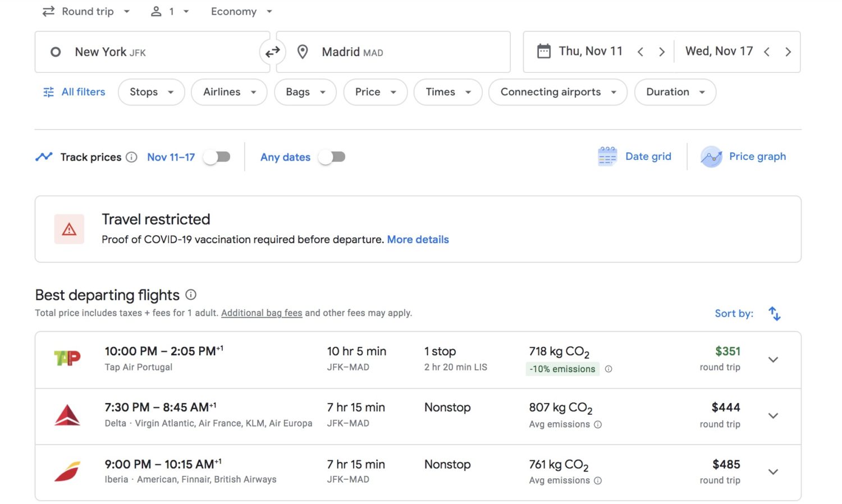
Task: Open the Stops filter dropdown
Action: click(151, 92)
